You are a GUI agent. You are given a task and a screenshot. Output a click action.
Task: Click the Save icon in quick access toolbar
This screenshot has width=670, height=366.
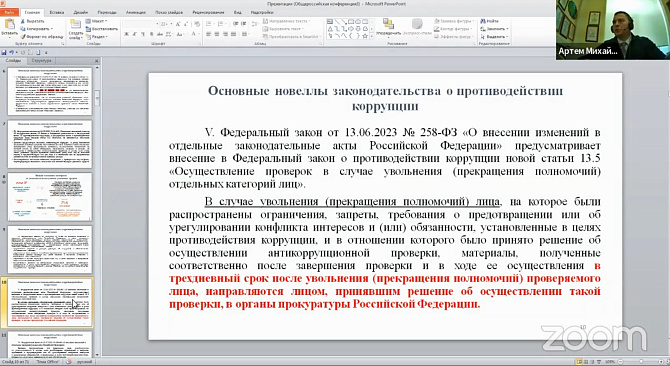[x=4, y=53]
